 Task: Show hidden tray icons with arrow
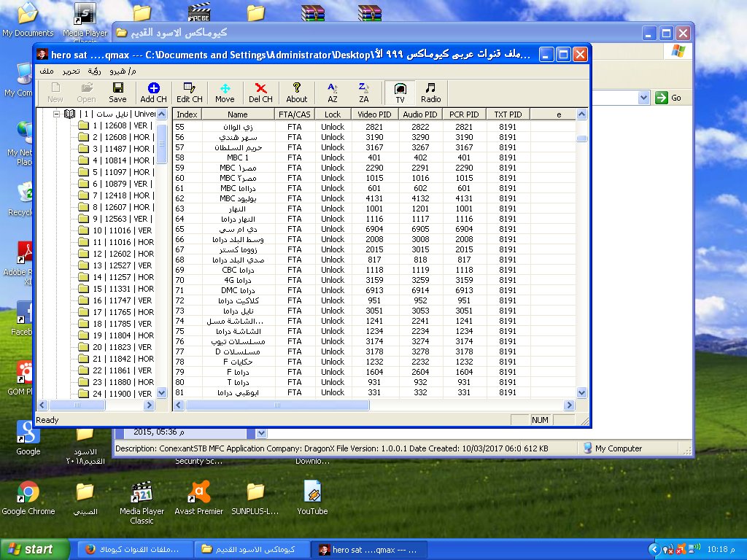(x=654, y=550)
